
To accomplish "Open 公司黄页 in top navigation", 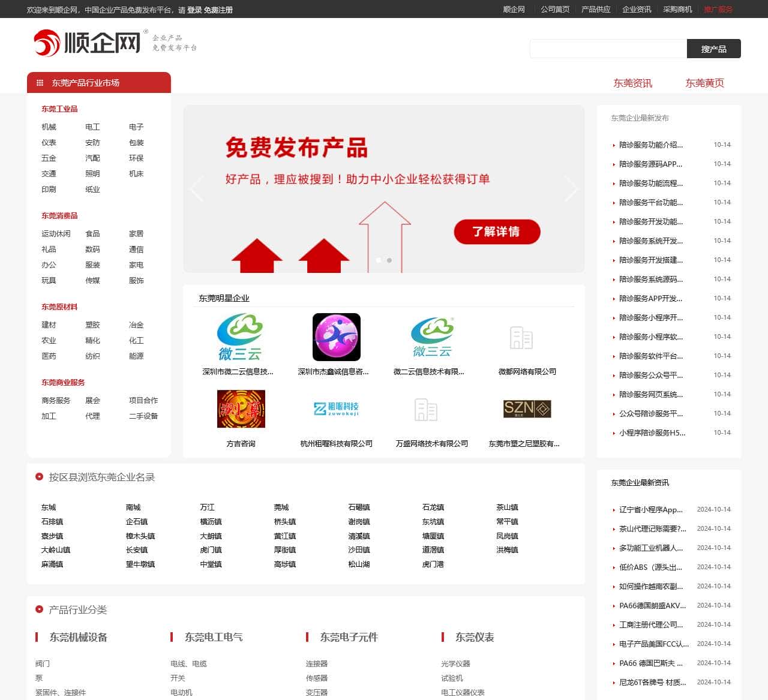I will click(555, 10).
